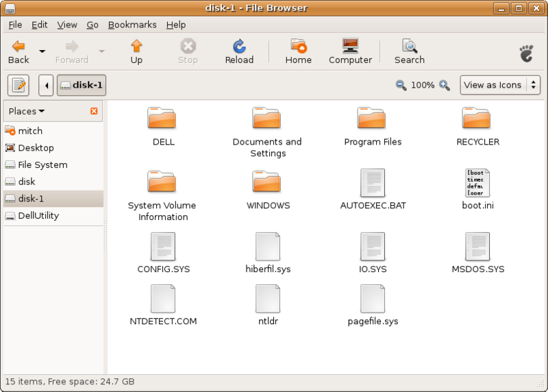548x392 pixels.
Task: Select the WINDOWS folder
Action: coord(266,182)
